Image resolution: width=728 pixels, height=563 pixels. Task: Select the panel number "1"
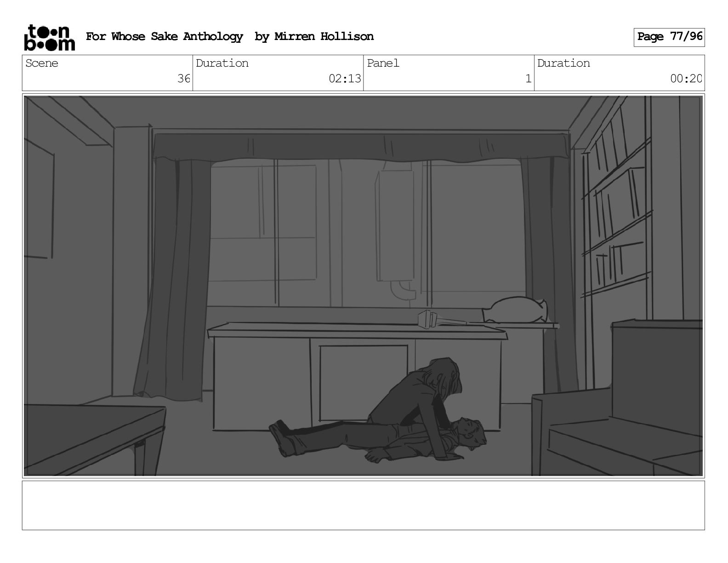click(528, 79)
